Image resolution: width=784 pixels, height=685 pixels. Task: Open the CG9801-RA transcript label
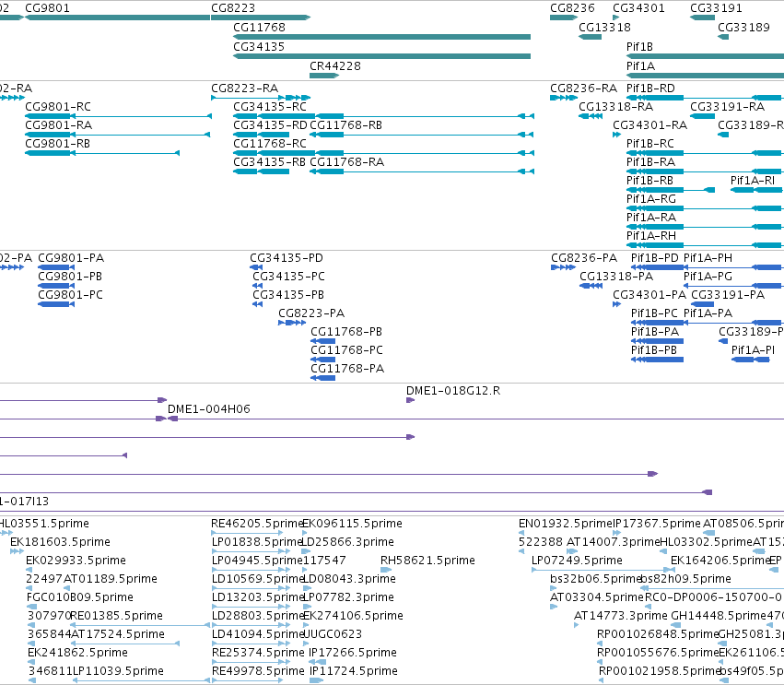point(58,125)
